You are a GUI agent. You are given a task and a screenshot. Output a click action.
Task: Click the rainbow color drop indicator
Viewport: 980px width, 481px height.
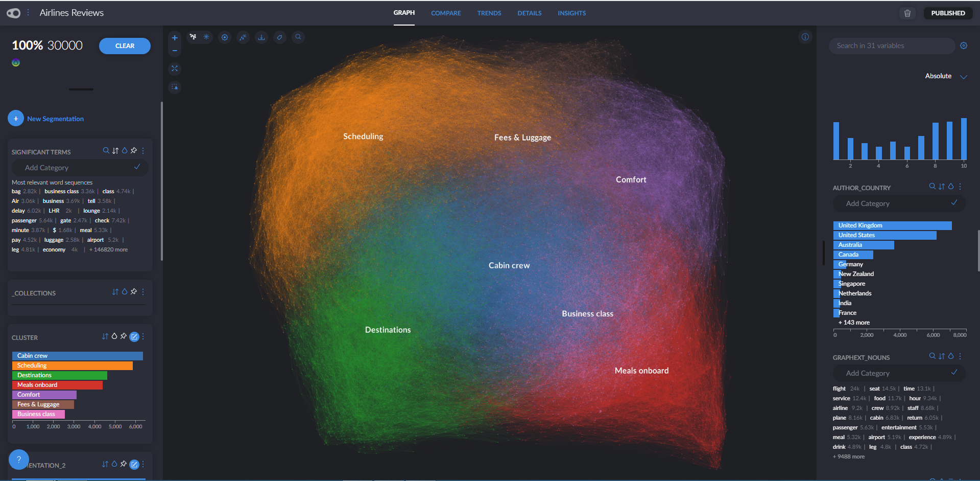[x=16, y=62]
